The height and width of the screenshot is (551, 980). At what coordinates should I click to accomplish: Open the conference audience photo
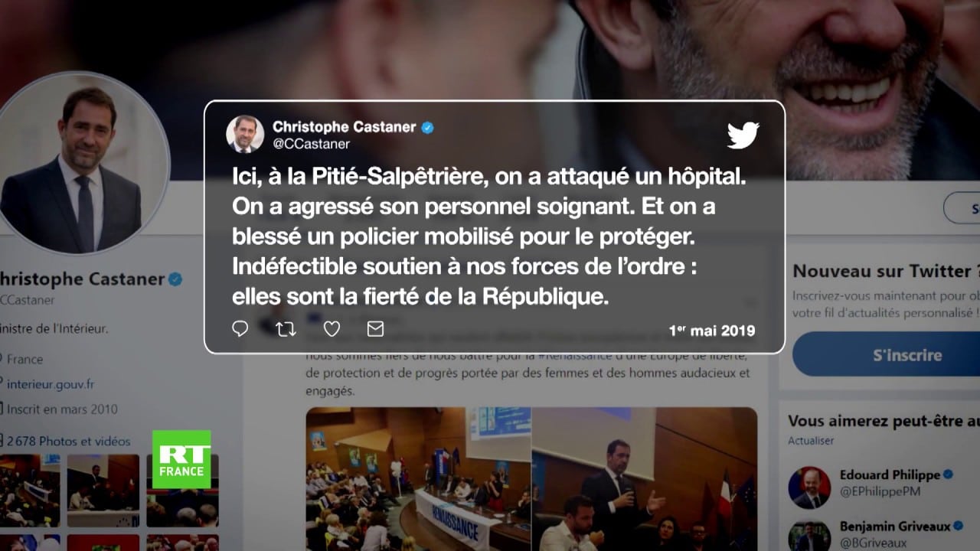click(x=418, y=479)
